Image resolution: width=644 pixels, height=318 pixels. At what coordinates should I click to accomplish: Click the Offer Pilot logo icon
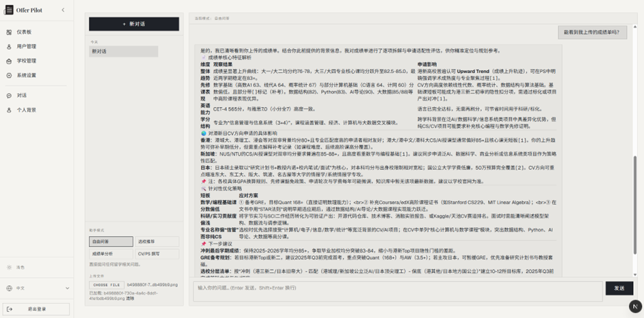point(9,10)
